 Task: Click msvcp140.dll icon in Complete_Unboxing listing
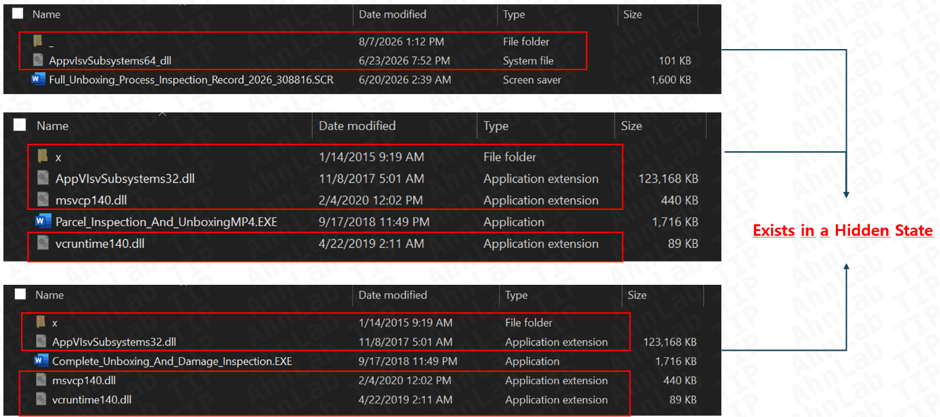tap(41, 380)
